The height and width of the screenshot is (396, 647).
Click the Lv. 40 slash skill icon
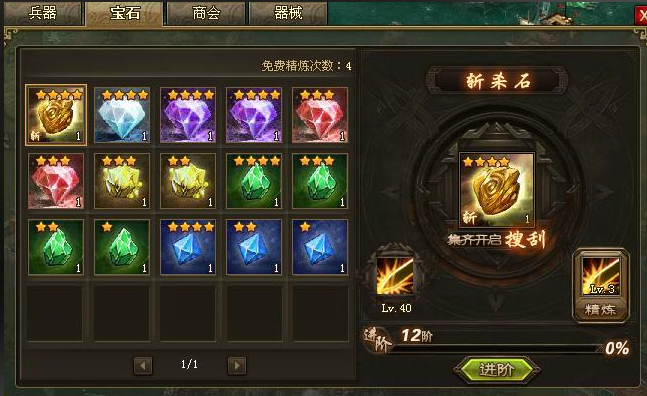coord(395,276)
